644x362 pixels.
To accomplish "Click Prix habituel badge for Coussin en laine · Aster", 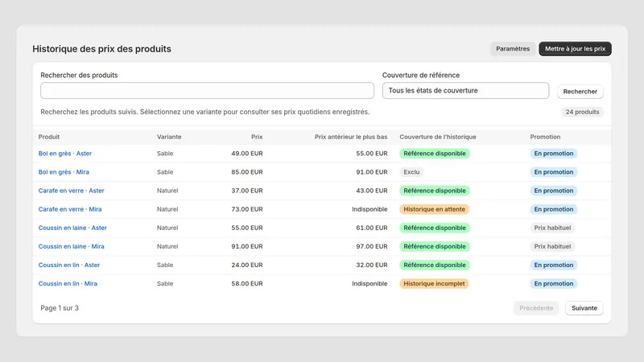I will click(552, 228).
